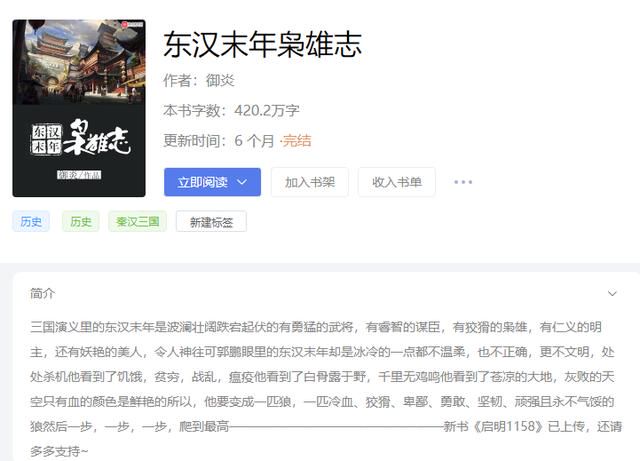Open the arrow beside 立即阅读
Viewport: 640px width, 461px height.
coord(242,182)
